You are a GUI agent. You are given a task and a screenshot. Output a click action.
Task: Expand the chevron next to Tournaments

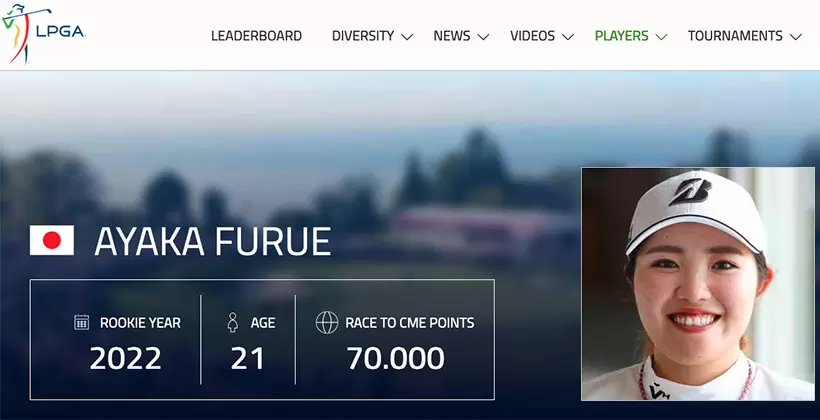[x=796, y=37]
